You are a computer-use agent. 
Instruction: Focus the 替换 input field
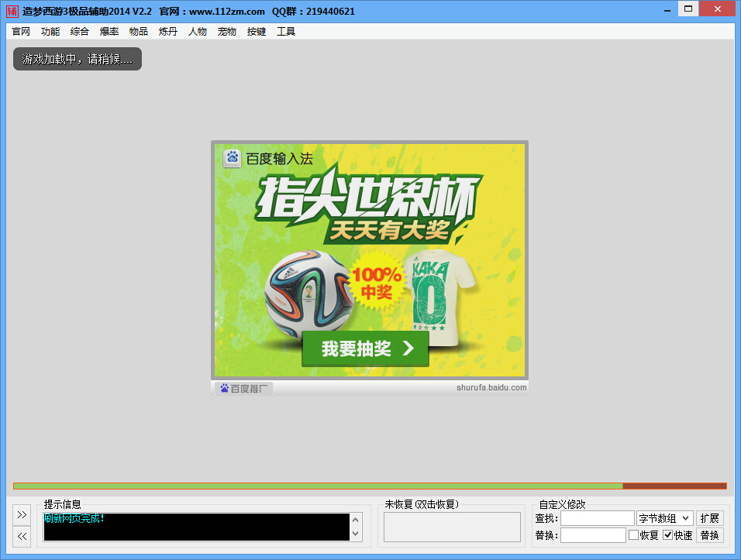(x=593, y=535)
